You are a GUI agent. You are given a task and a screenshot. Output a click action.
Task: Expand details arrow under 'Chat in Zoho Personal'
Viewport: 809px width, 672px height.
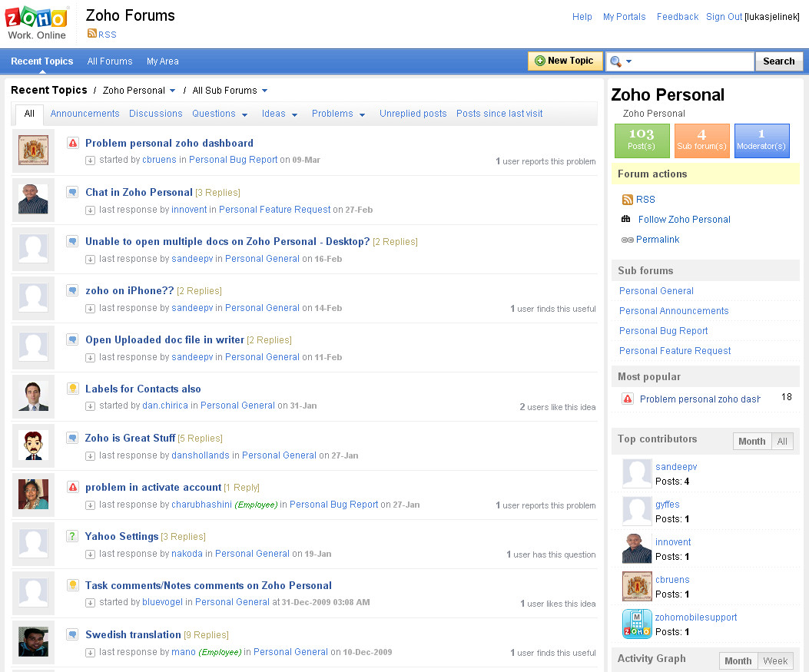pyautogui.click(x=91, y=210)
